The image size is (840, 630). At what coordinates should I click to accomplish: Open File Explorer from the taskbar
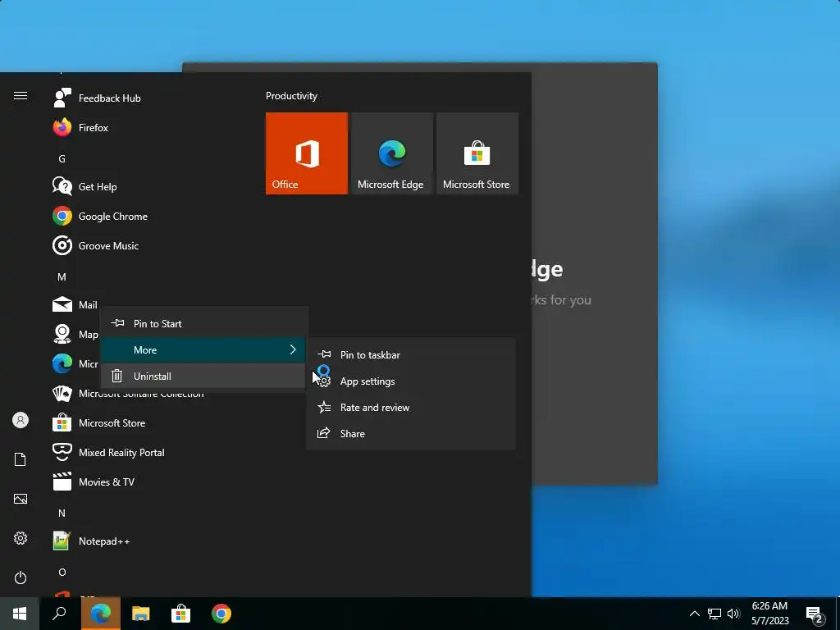click(x=141, y=614)
